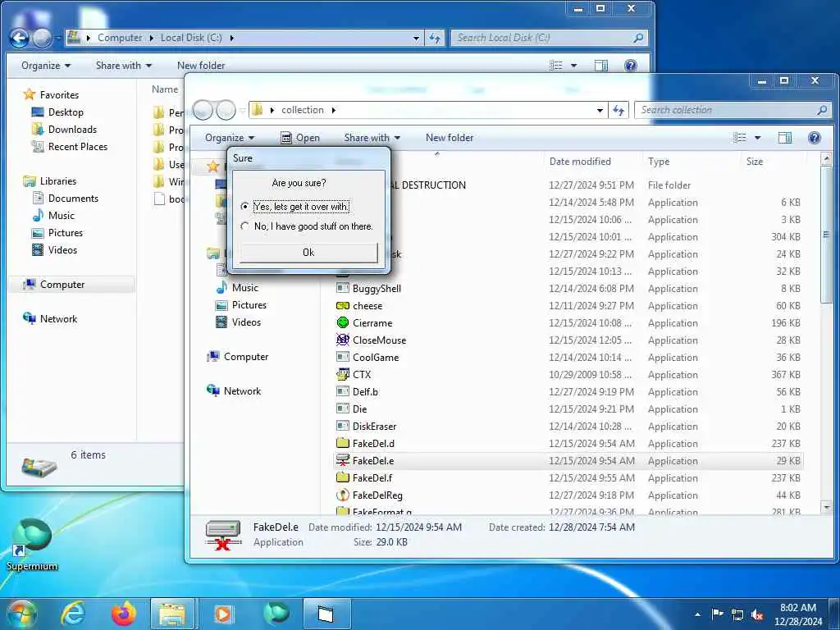Select the cheese application icon

342,306
